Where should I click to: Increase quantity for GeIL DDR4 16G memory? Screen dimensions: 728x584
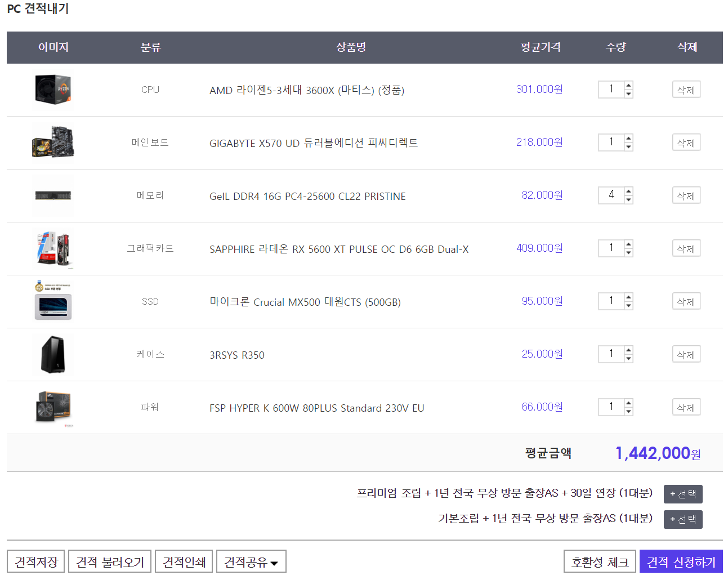coord(628,191)
